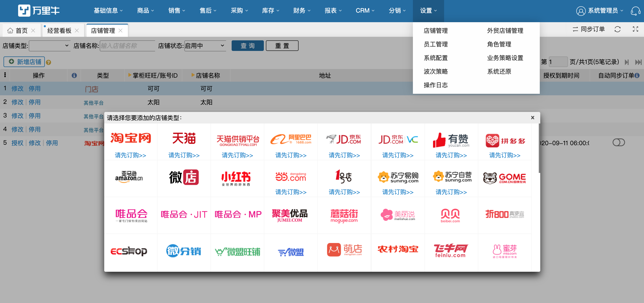This screenshot has width=644, height=303.
Task: Choose the ECShop platform logo
Action: pos(129,251)
